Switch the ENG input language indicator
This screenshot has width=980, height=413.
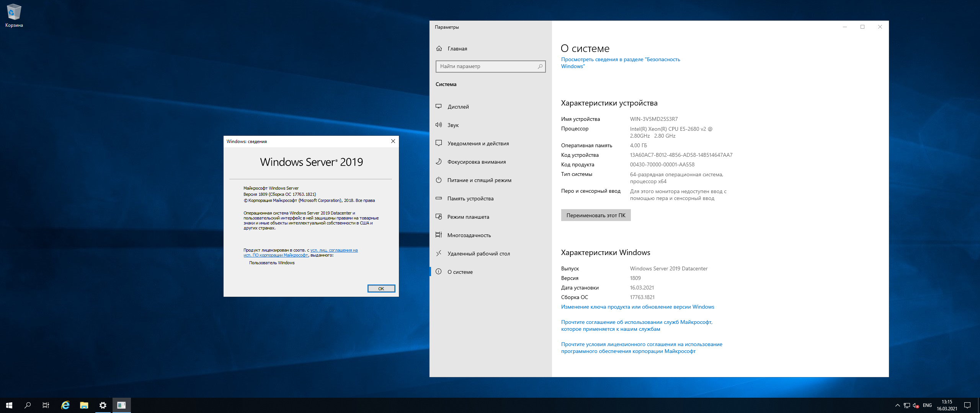(x=927, y=405)
